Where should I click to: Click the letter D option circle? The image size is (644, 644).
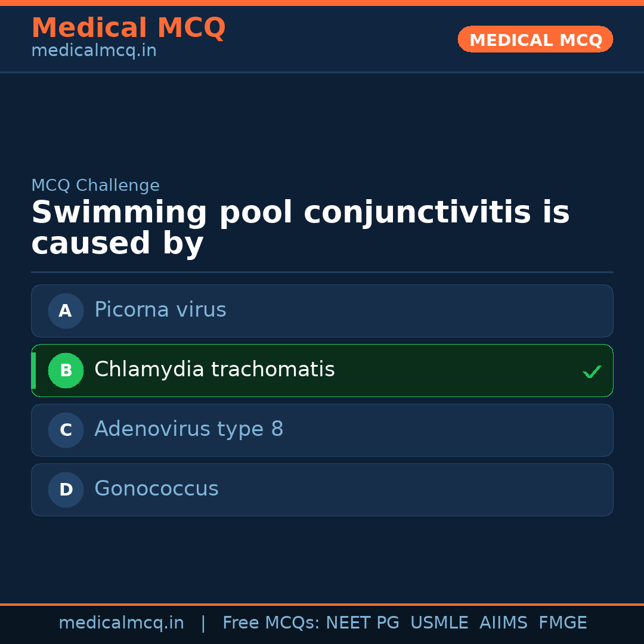pos(66,490)
